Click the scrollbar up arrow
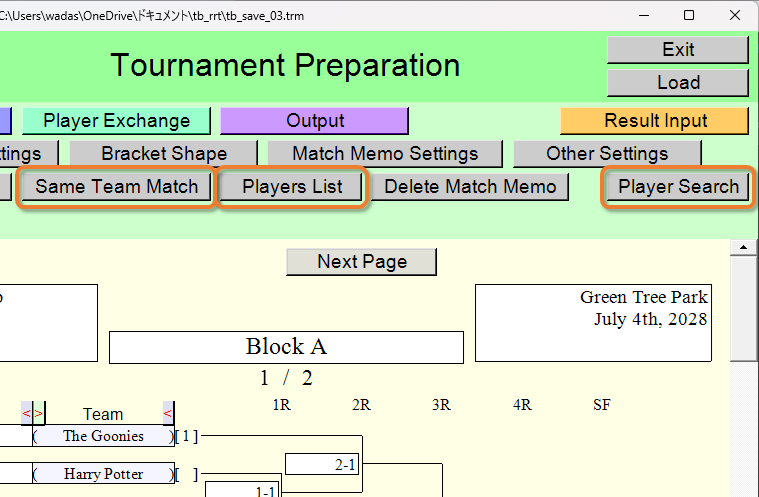The image size is (759, 497). click(x=743, y=247)
